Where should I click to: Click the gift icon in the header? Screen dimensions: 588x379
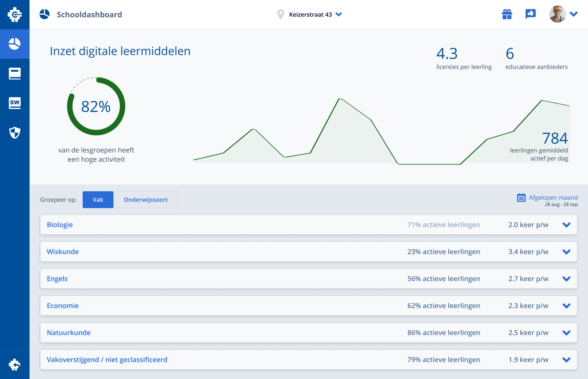(x=507, y=14)
